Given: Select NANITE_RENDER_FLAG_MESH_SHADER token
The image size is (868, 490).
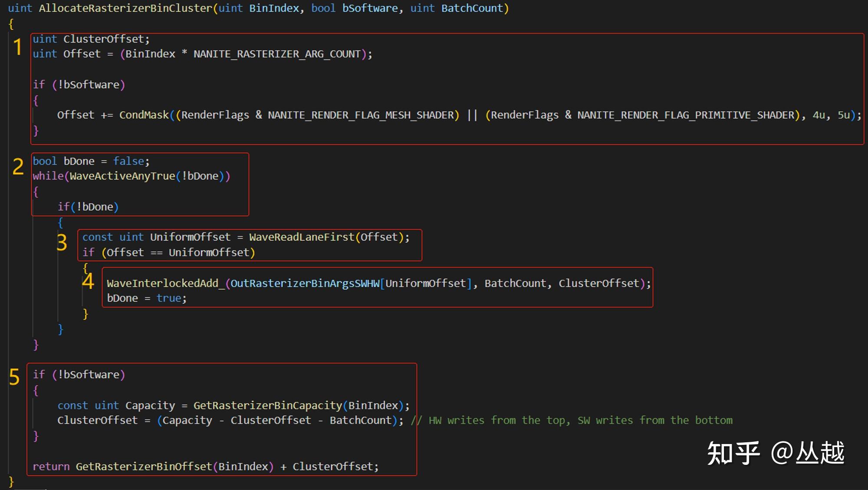Looking at the screenshot, I should tap(360, 115).
